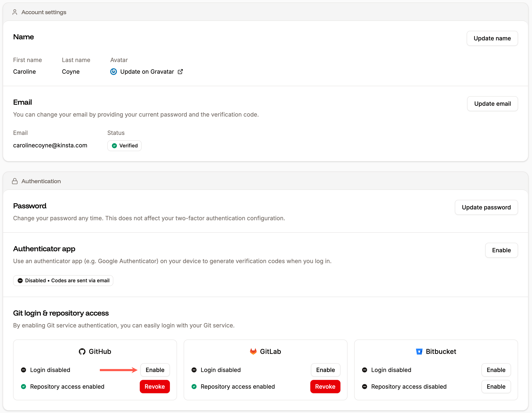Click the Gravatar icon next to Avatar
Image resolution: width=532 pixels, height=413 pixels.
pyautogui.click(x=114, y=71)
